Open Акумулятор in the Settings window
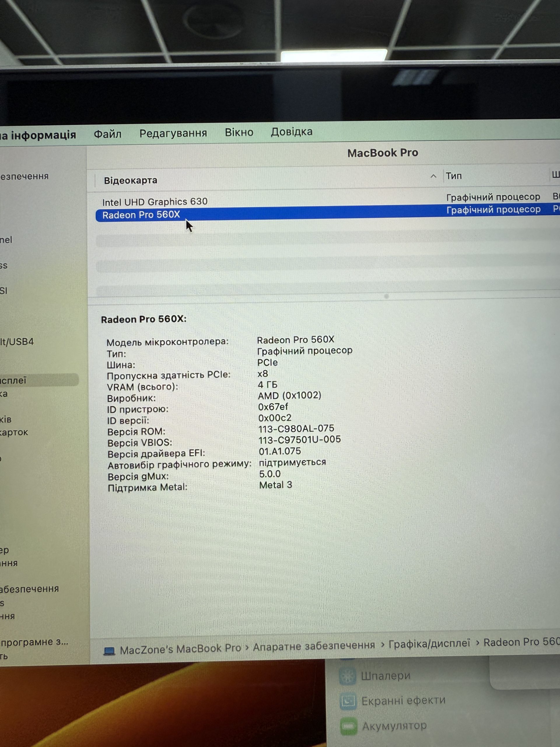560x747 pixels. tap(394, 726)
